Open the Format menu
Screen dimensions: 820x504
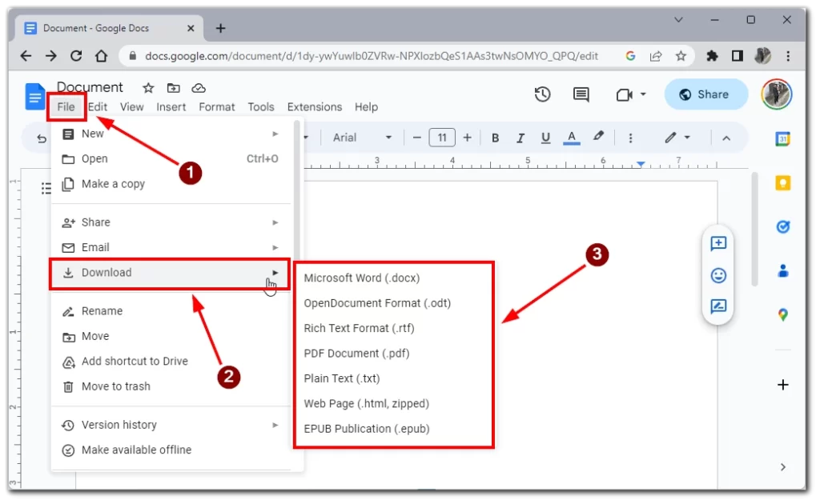(216, 107)
